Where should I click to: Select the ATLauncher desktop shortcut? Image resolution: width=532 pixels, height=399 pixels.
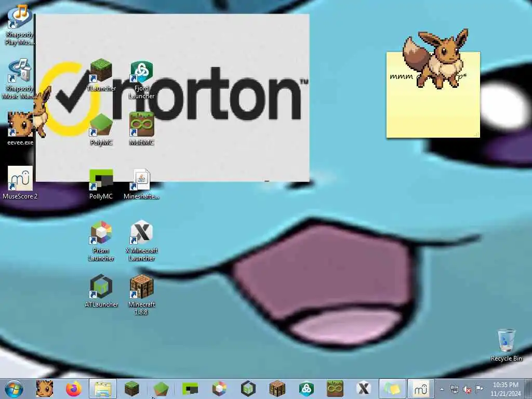click(101, 291)
